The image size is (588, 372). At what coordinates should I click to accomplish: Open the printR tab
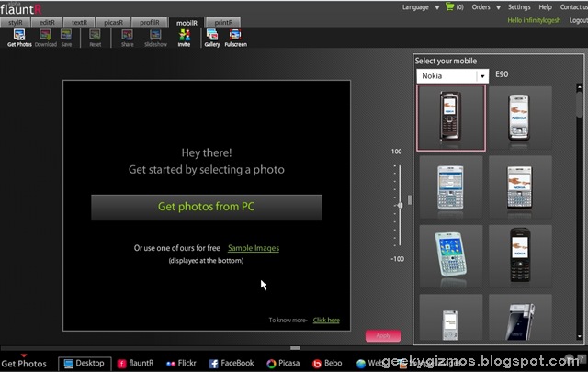223,22
